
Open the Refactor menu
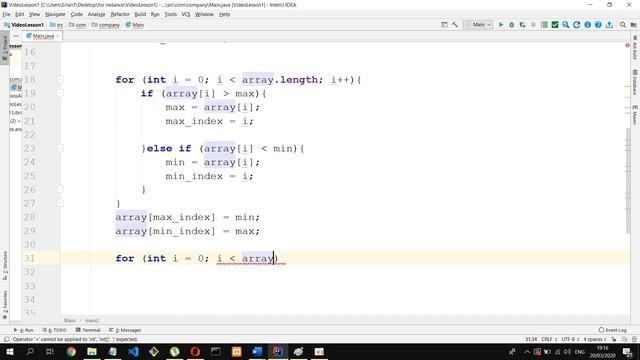[120, 14]
